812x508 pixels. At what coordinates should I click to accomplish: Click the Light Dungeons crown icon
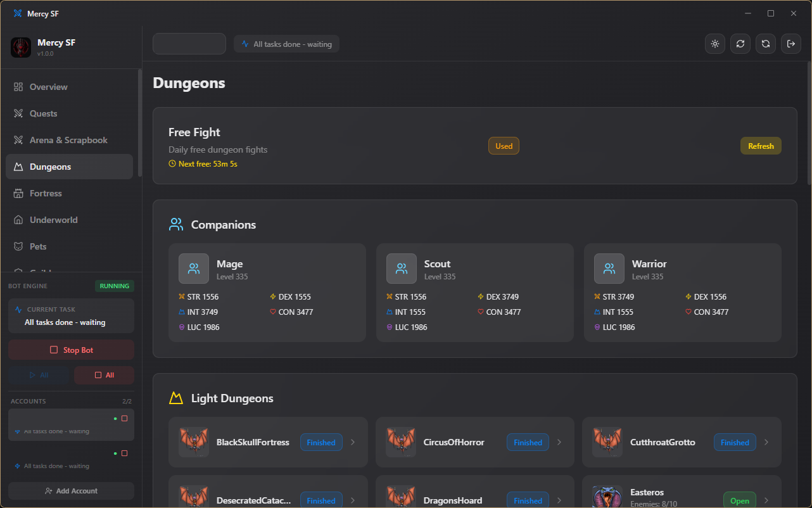click(176, 398)
